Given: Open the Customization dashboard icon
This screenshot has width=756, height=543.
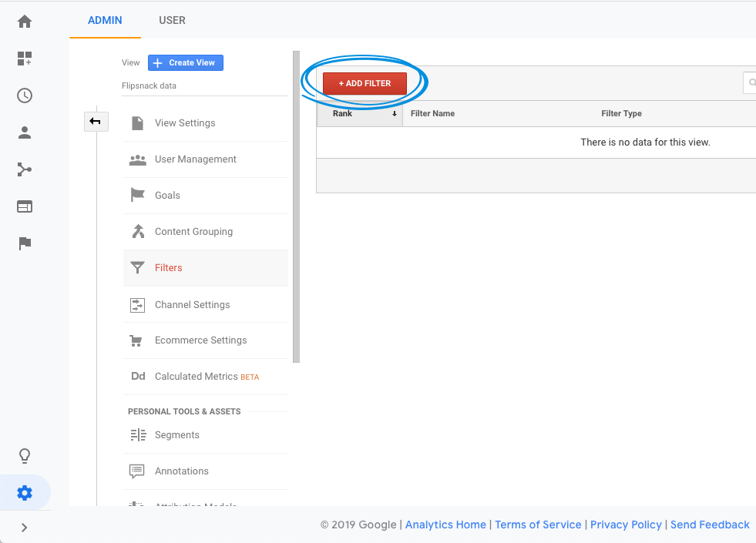Looking at the screenshot, I should tap(25, 59).
